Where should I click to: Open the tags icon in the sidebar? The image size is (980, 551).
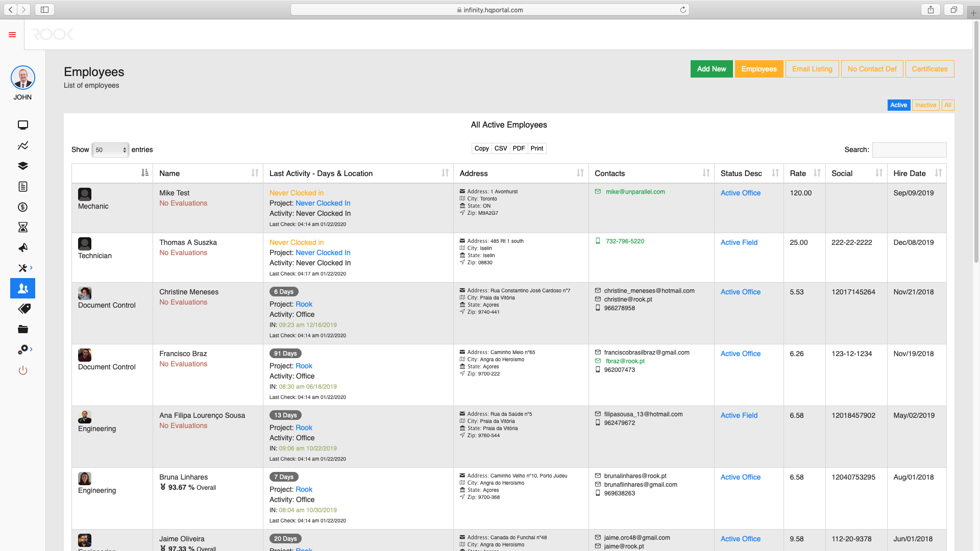point(22,309)
